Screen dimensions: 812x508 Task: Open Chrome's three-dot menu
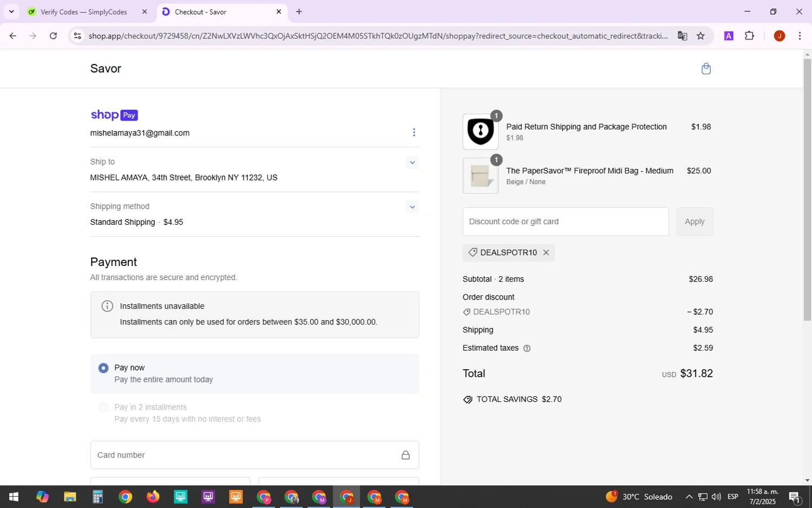coord(800,36)
